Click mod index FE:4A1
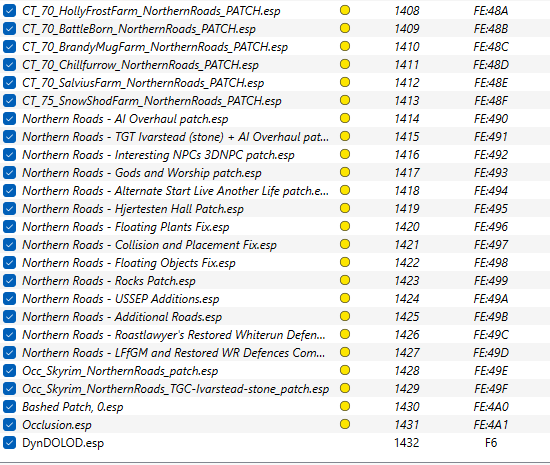Viewport: 550px width, 465px height. point(491,425)
